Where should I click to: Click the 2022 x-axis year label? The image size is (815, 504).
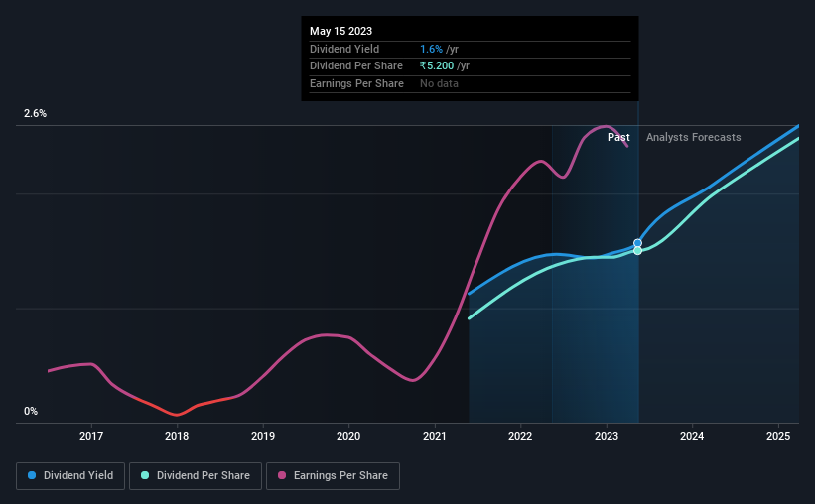pyautogui.click(x=520, y=436)
